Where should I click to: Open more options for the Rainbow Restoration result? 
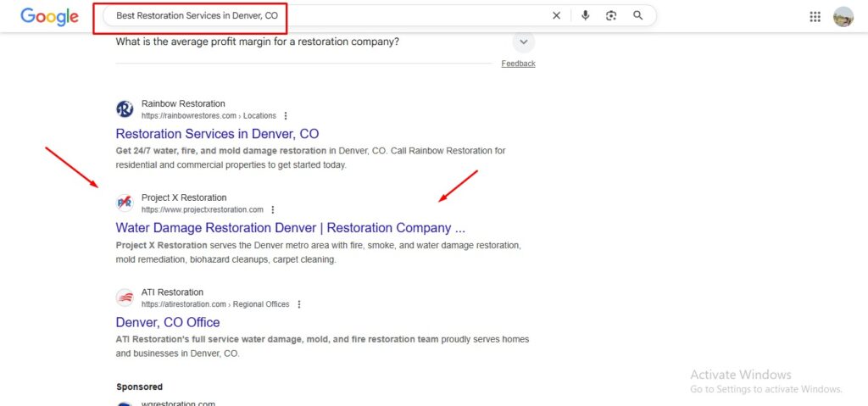click(286, 116)
